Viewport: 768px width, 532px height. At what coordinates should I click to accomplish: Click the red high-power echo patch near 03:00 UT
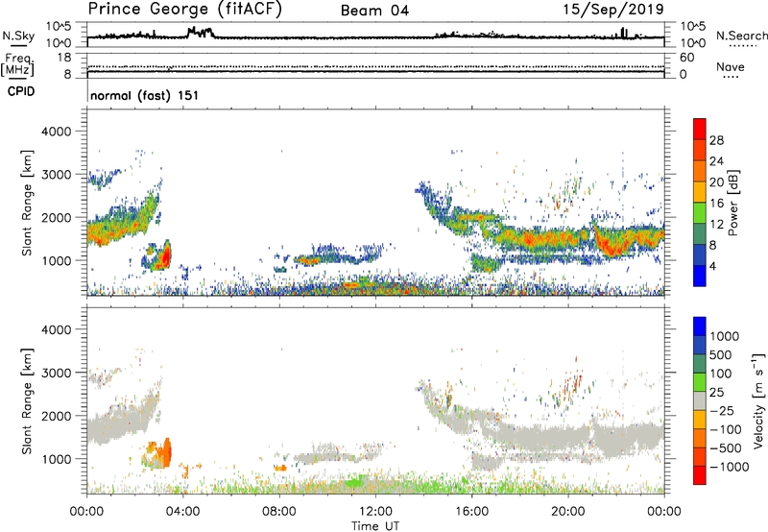[166, 255]
